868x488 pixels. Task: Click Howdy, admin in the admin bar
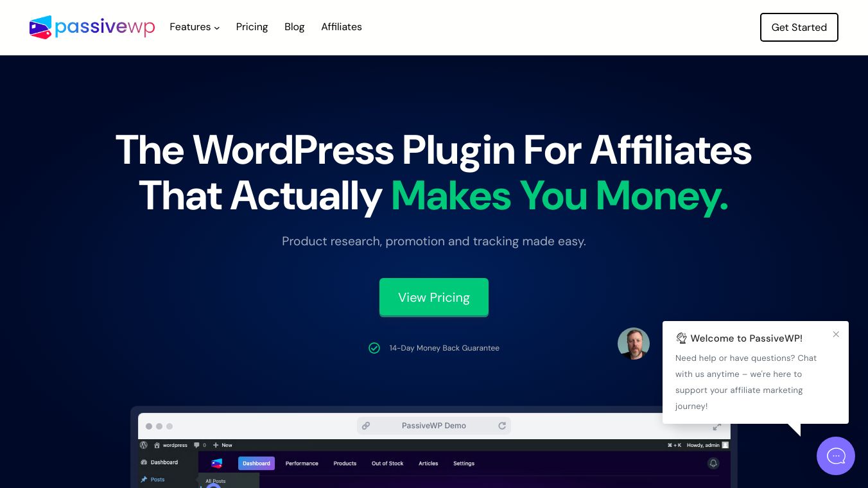[707, 445]
